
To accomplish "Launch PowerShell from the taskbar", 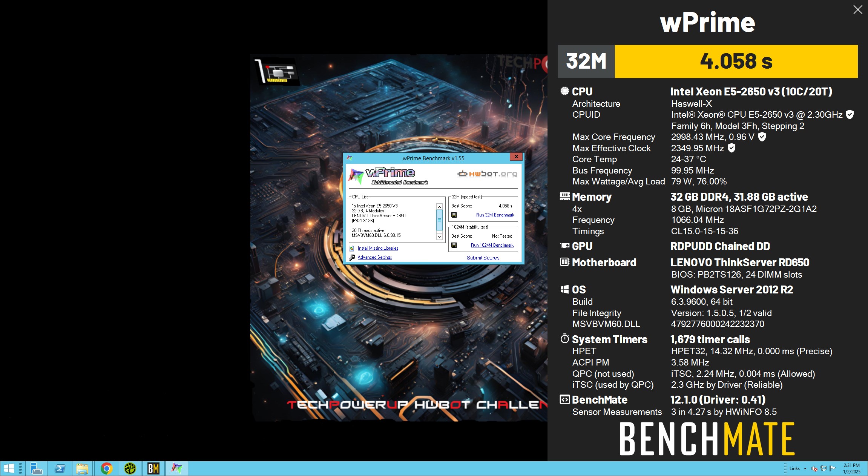I will (x=60, y=468).
